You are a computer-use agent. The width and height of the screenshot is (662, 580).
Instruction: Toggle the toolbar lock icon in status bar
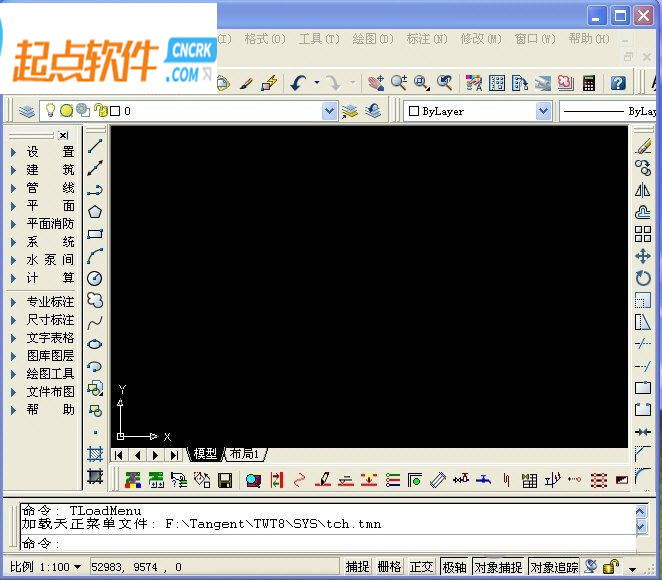(610, 566)
